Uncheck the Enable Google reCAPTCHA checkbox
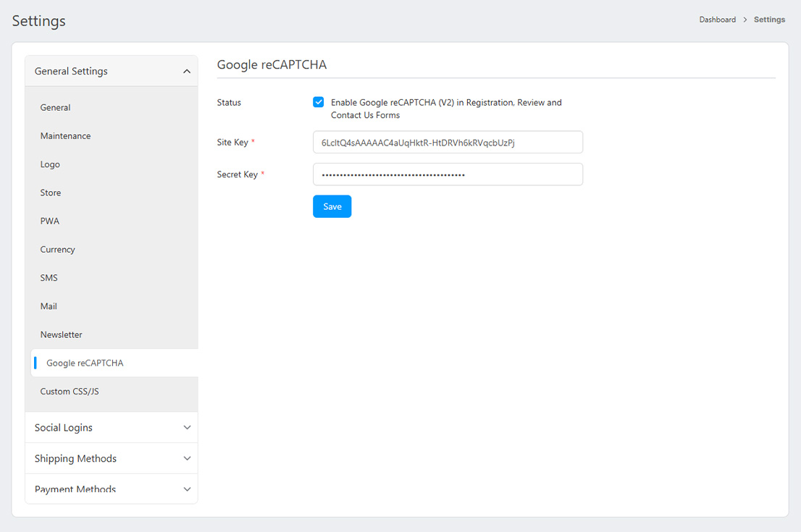Viewport: 801px width, 532px height. point(319,102)
